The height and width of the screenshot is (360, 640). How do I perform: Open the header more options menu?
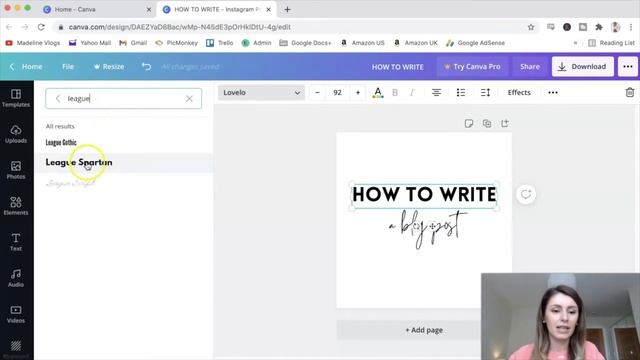[x=628, y=67]
